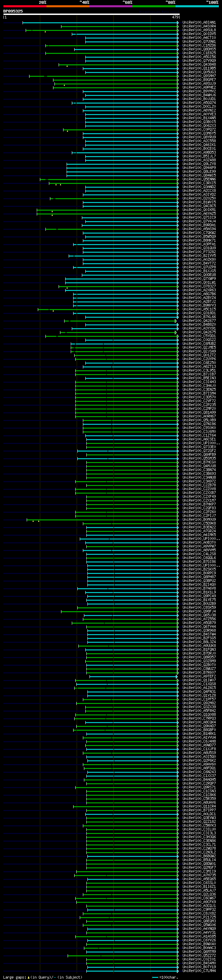Select the UniRef100_B7HKP7 hit label
This screenshot has height=980, width=222.
click(199, 504)
